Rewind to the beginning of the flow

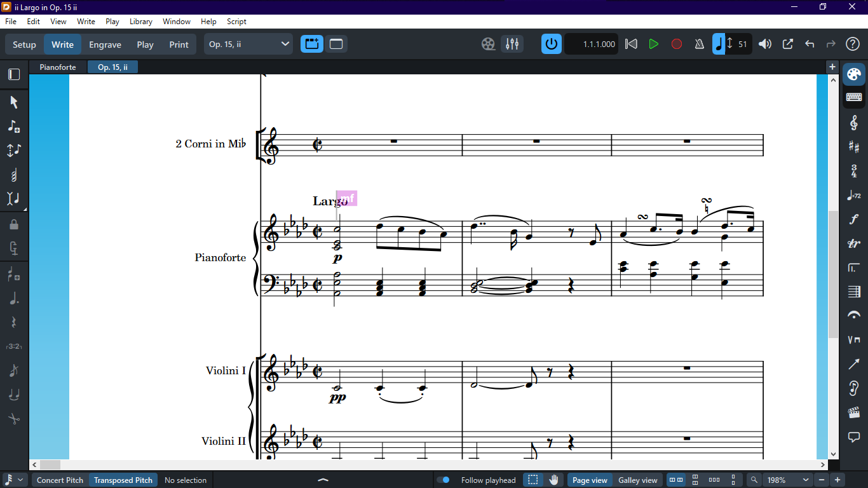631,44
